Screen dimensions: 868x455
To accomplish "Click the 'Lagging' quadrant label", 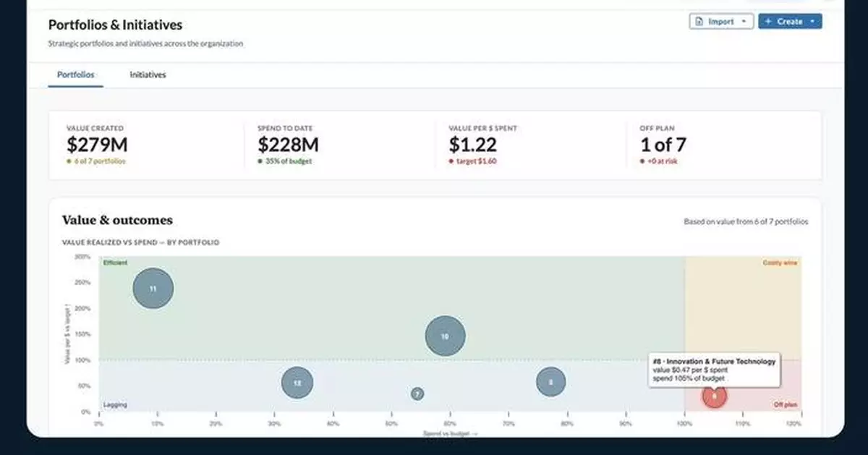I will 115,405.
